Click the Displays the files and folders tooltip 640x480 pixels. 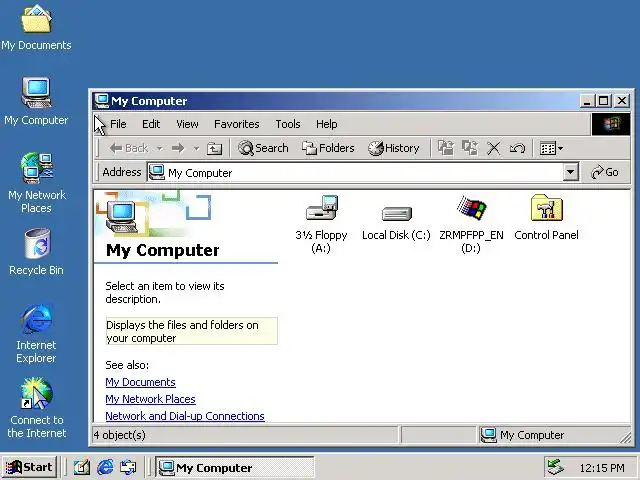coord(191,331)
